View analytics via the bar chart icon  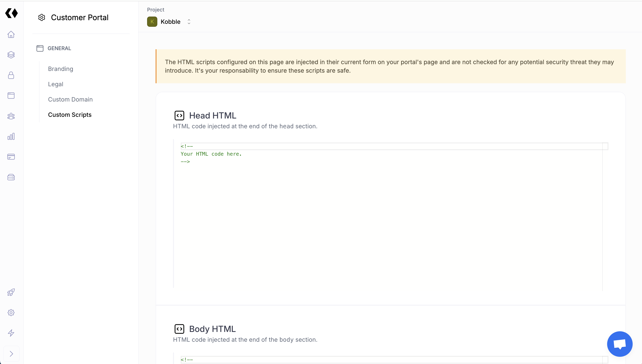click(x=11, y=136)
